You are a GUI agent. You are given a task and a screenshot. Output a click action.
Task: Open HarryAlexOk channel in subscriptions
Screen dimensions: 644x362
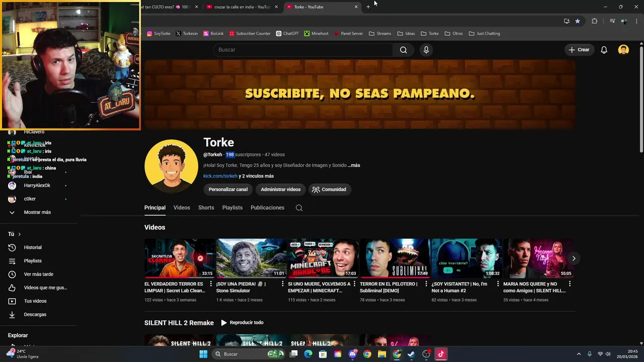click(x=37, y=186)
